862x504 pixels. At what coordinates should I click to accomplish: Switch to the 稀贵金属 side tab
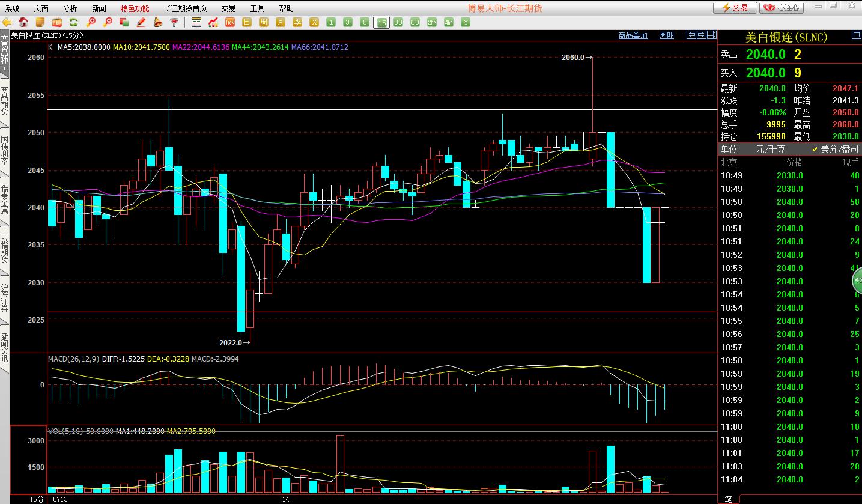tap(5, 201)
